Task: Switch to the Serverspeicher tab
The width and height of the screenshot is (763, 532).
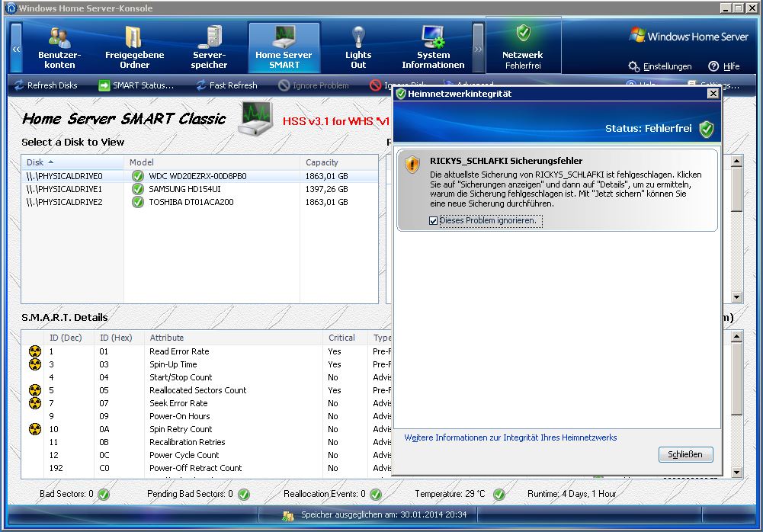Action: tap(210, 48)
